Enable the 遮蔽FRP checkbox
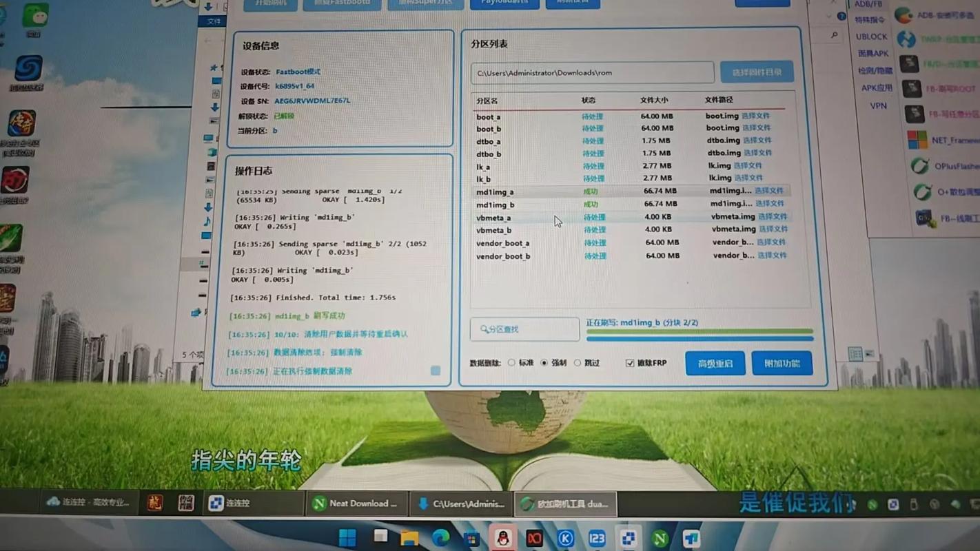This screenshot has width=980, height=551. pyautogui.click(x=629, y=363)
